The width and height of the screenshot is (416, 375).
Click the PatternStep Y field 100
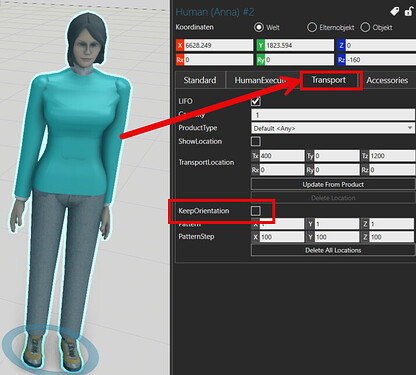coord(337,237)
